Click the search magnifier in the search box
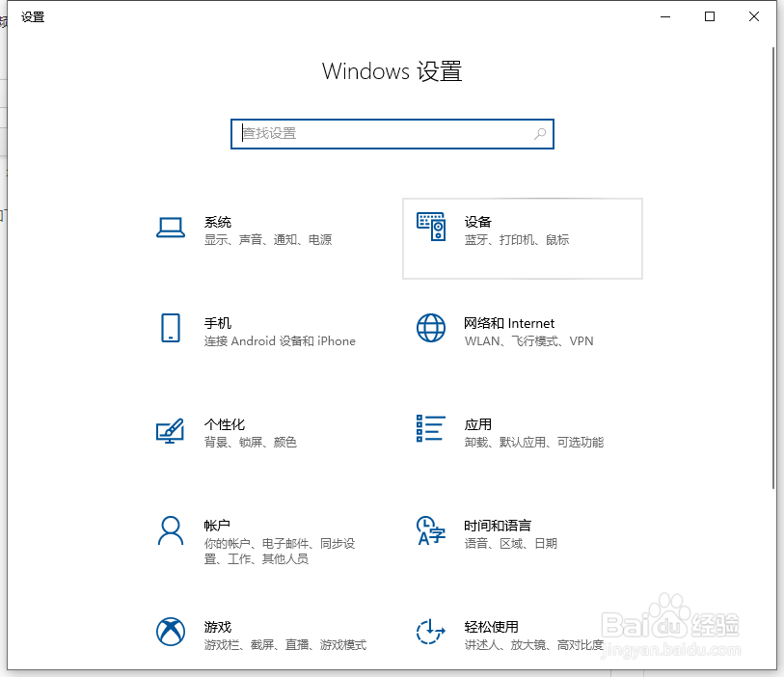Image resolution: width=784 pixels, height=677 pixels. click(x=540, y=134)
